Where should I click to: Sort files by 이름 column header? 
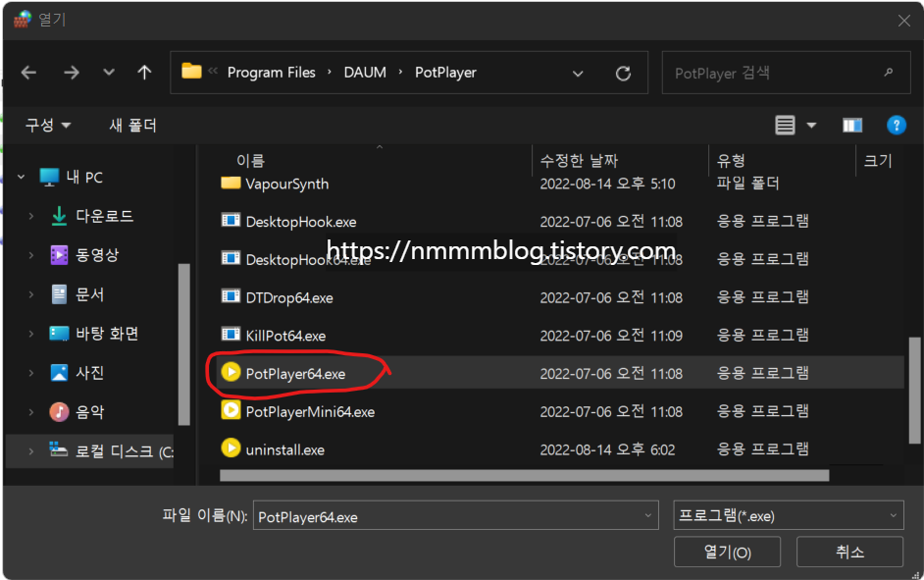click(x=250, y=160)
